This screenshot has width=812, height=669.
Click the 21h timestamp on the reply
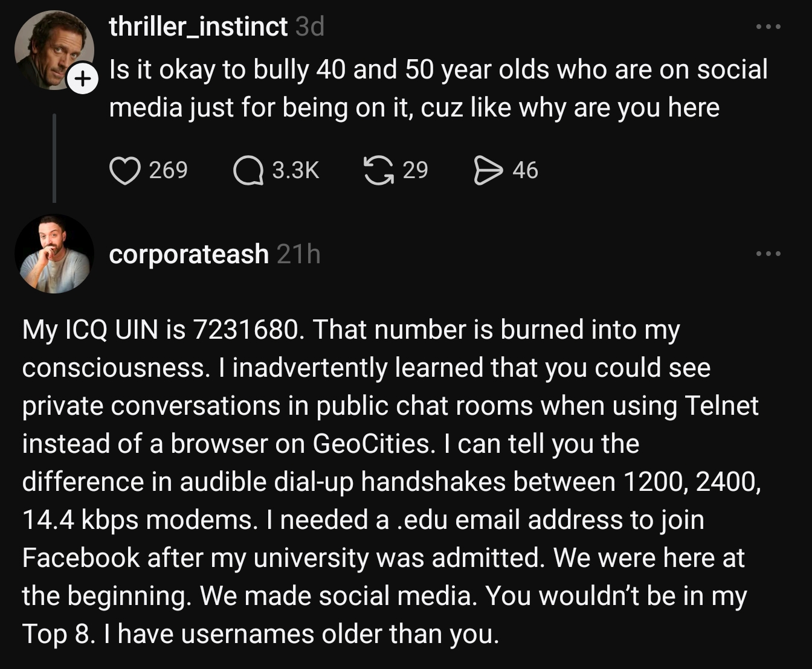(298, 254)
